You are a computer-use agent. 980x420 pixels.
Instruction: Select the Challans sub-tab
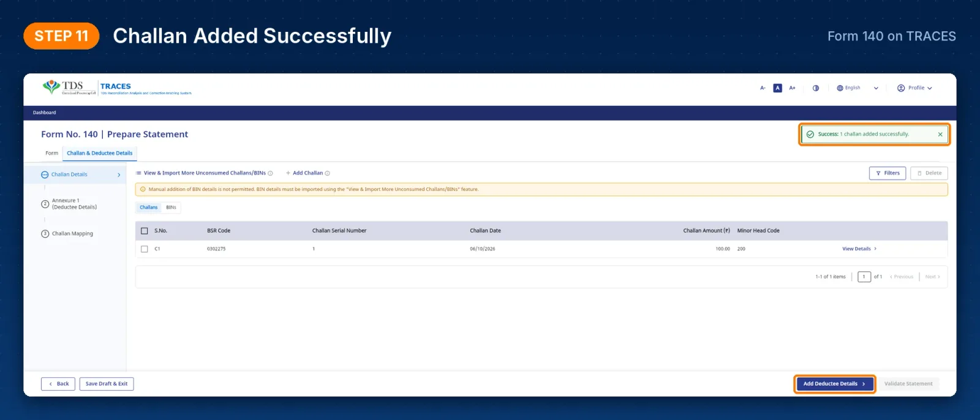click(148, 208)
